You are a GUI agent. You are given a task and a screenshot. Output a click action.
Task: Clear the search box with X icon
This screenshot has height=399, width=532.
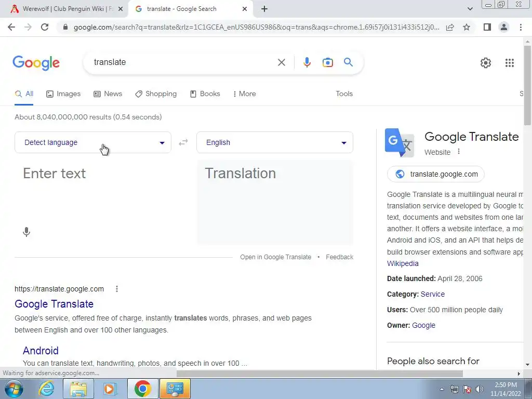pyautogui.click(x=281, y=62)
